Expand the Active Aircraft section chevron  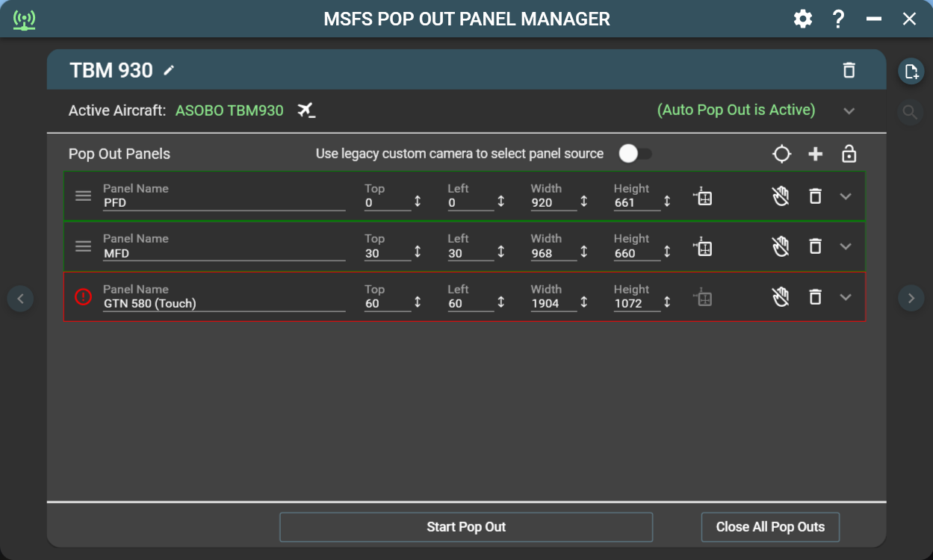pos(849,111)
